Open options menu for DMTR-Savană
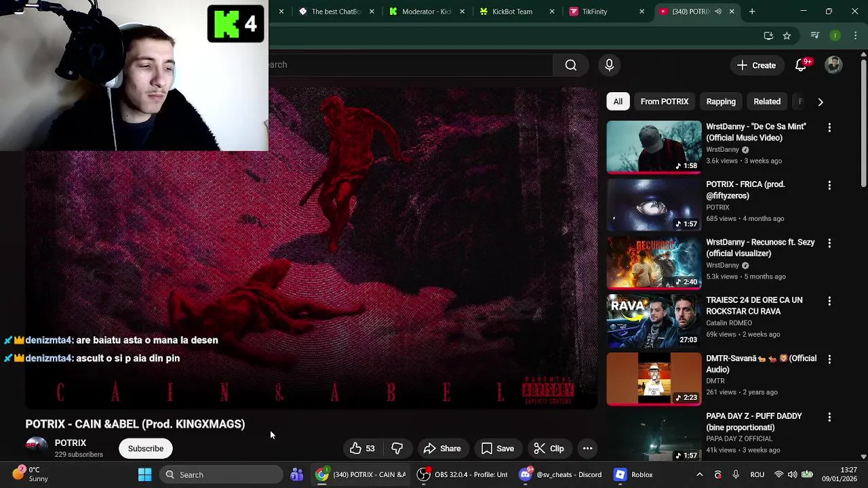Viewport: 868px width, 488px height. click(829, 359)
